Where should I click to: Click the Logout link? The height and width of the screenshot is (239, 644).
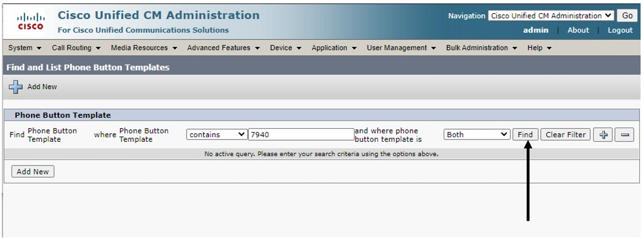(620, 30)
